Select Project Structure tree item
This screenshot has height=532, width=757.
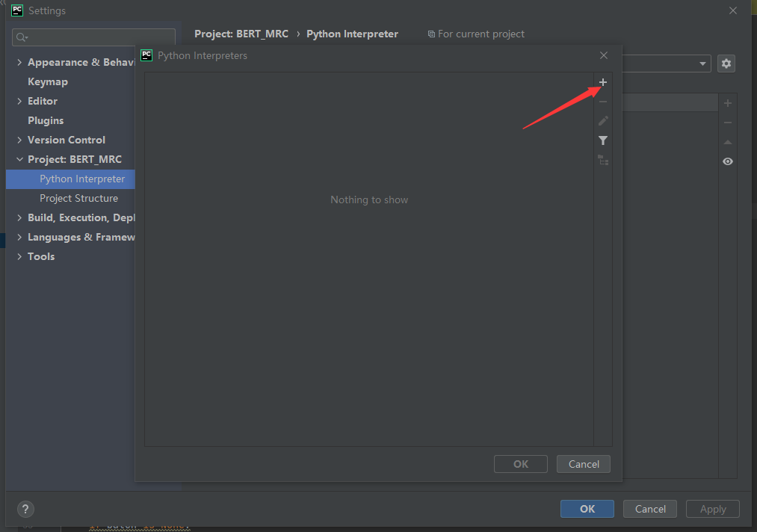pos(78,199)
